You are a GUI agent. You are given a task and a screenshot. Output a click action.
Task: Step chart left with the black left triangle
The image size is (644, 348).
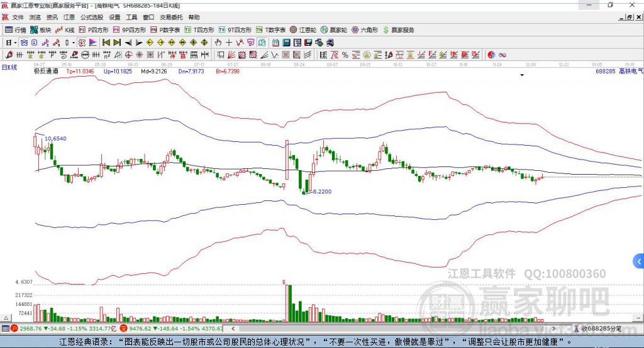click(x=128, y=43)
